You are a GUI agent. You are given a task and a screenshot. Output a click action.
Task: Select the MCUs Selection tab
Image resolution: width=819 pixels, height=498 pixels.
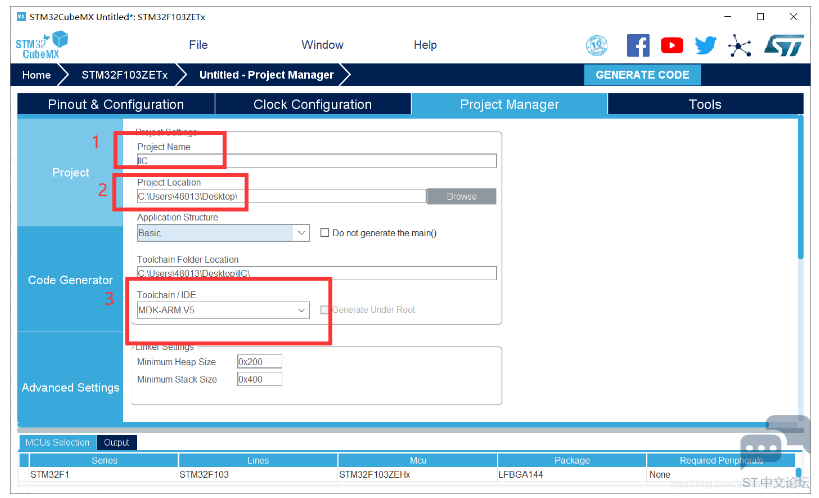click(x=57, y=443)
